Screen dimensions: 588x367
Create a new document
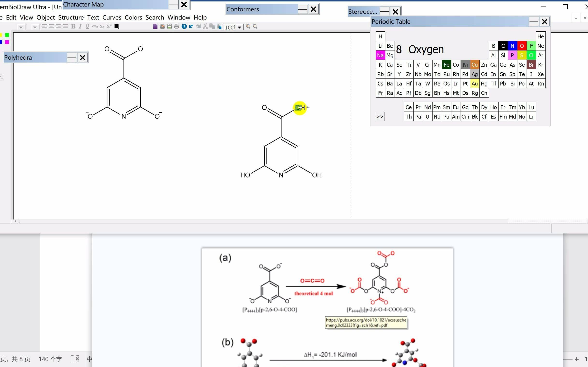point(155,27)
